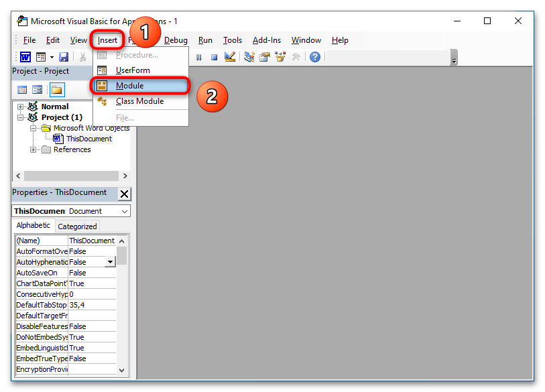Click the Save icon in toolbar
The image size is (545, 392).
(x=64, y=58)
